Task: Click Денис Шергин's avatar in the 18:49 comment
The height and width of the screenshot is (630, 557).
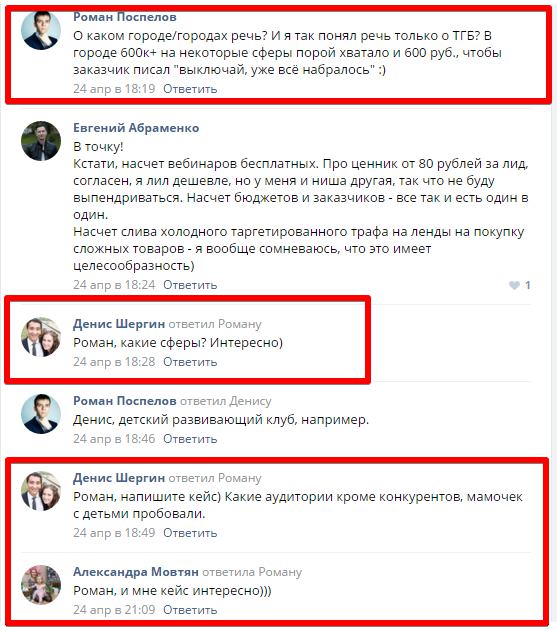Action: point(41,491)
